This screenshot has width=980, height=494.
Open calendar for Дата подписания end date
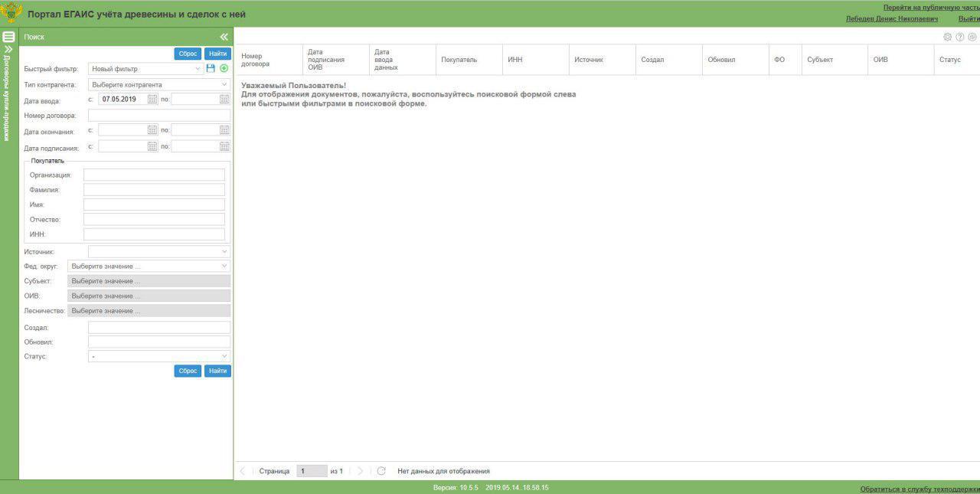tap(224, 146)
